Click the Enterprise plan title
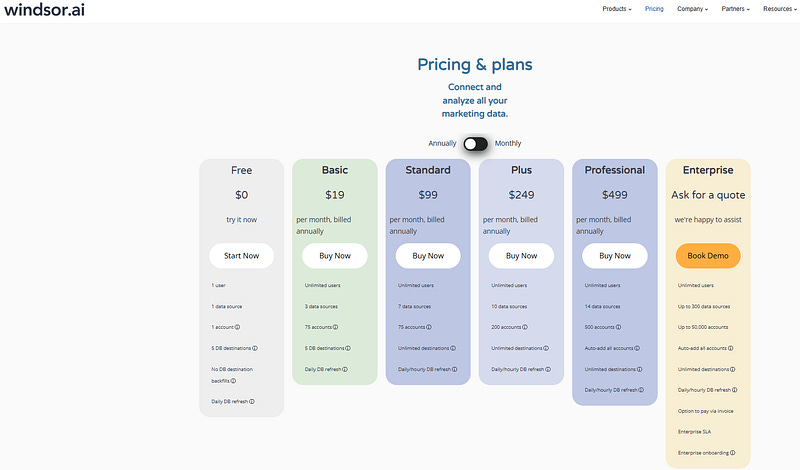This screenshot has height=470, width=800. tap(708, 170)
